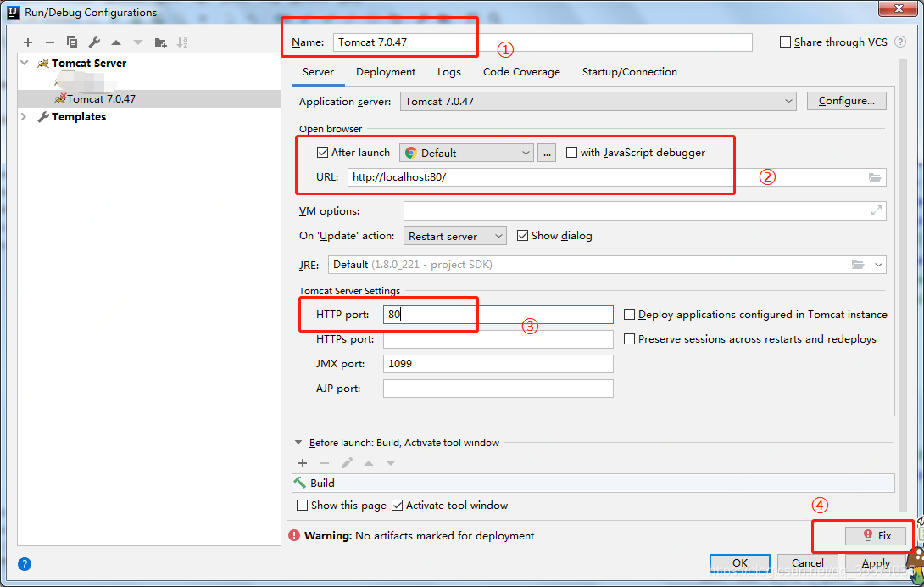Image resolution: width=924 pixels, height=587 pixels.
Task: Click the JMX port field
Action: pos(498,364)
